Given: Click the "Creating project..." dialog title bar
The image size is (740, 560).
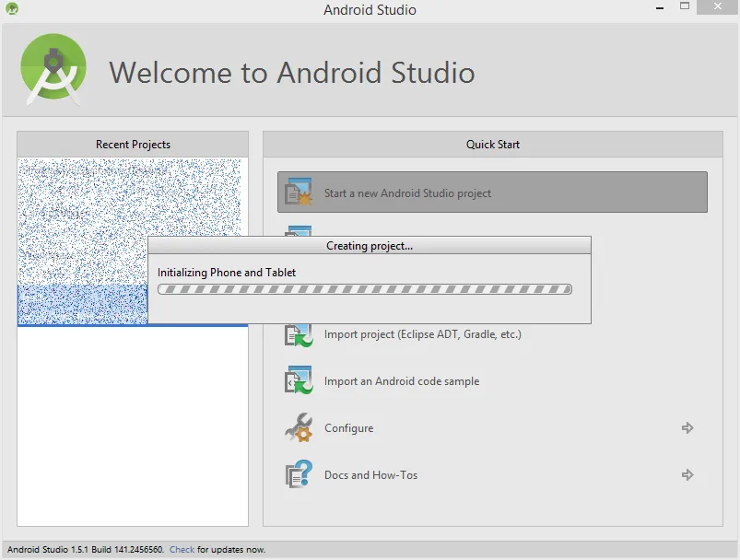Looking at the screenshot, I should coord(369,246).
